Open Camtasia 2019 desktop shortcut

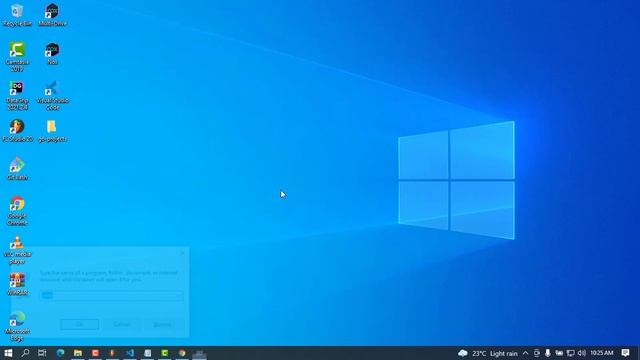(x=17, y=57)
